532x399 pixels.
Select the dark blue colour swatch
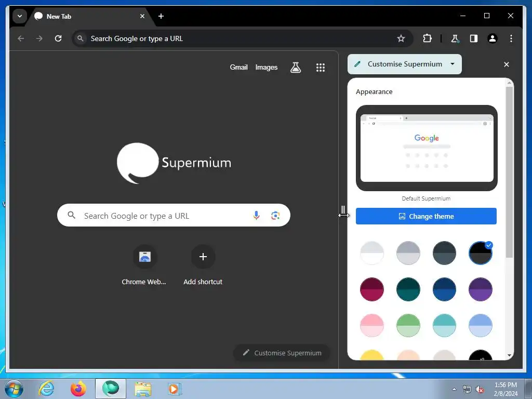tap(444, 289)
